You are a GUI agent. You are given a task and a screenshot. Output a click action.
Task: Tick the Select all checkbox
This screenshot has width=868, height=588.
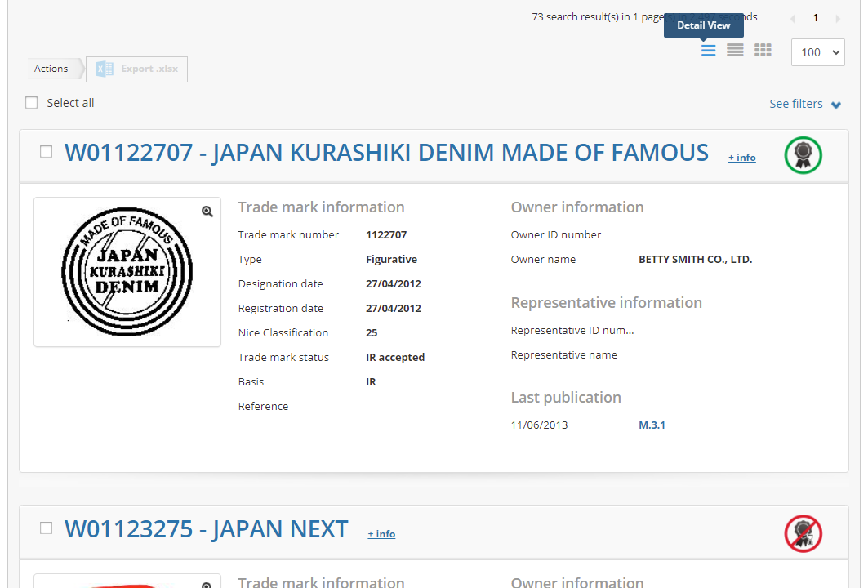[x=32, y=102]
